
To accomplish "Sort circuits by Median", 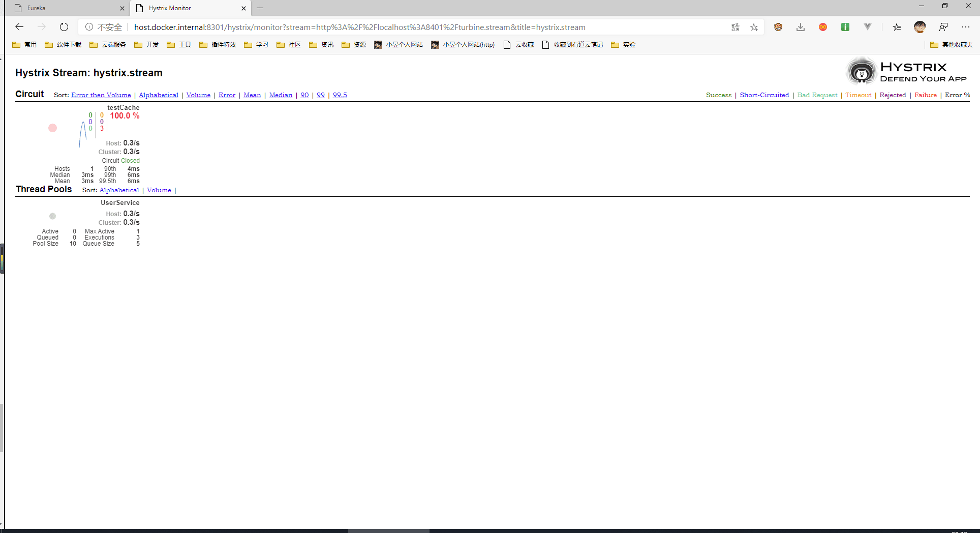I will coord(281,95).
